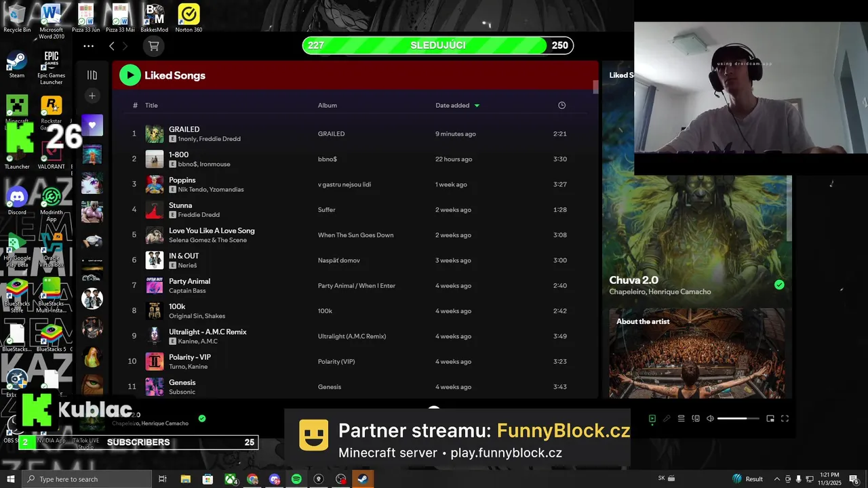This screenshot has height=488, width=868.
Task: Click the plus button to create a playlist
Action: (x=92, y=96)
